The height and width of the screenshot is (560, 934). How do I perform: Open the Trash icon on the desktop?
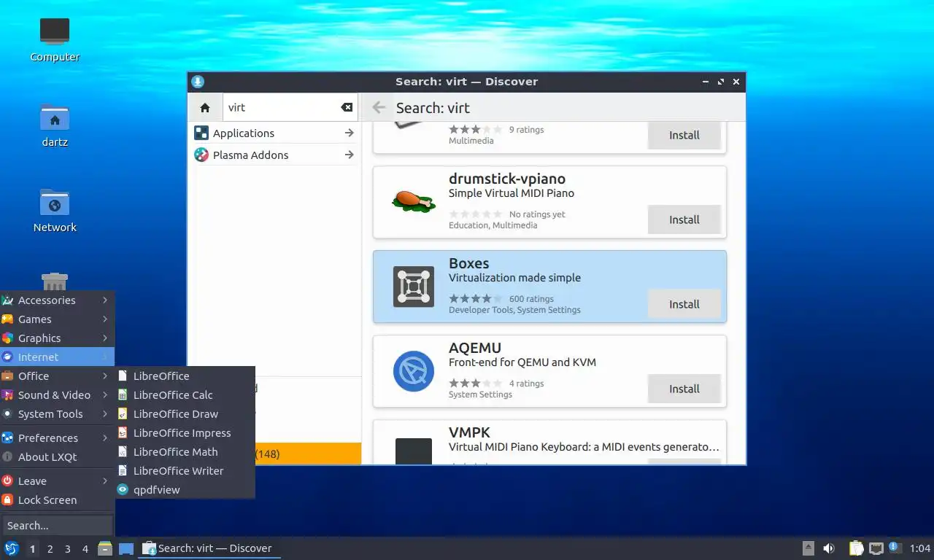pos(55,281)
